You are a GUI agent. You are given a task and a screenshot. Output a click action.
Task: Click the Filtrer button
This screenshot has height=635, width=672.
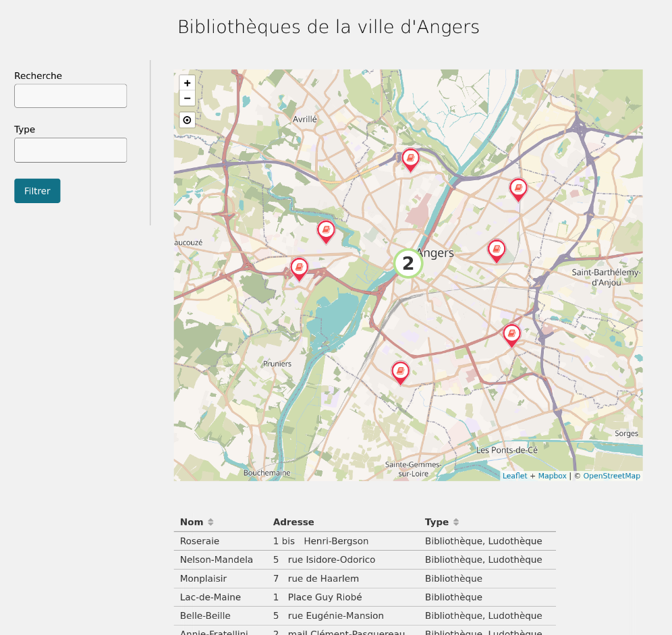pyautogui.click(x=37, y=191)
